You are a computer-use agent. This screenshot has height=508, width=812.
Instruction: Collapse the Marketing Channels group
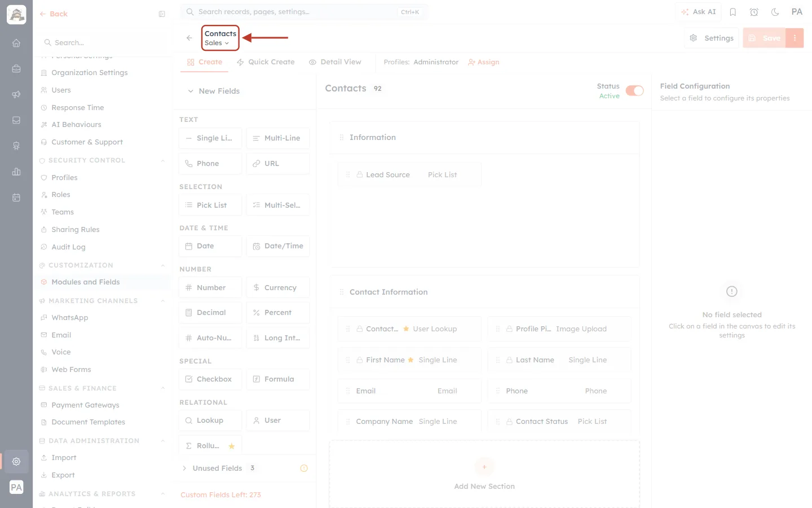162,301
